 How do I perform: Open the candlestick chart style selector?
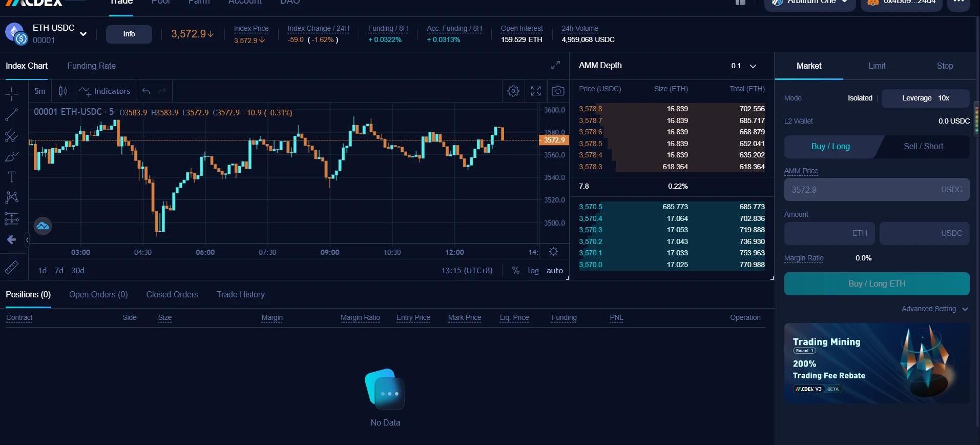[x=63, y=91]
